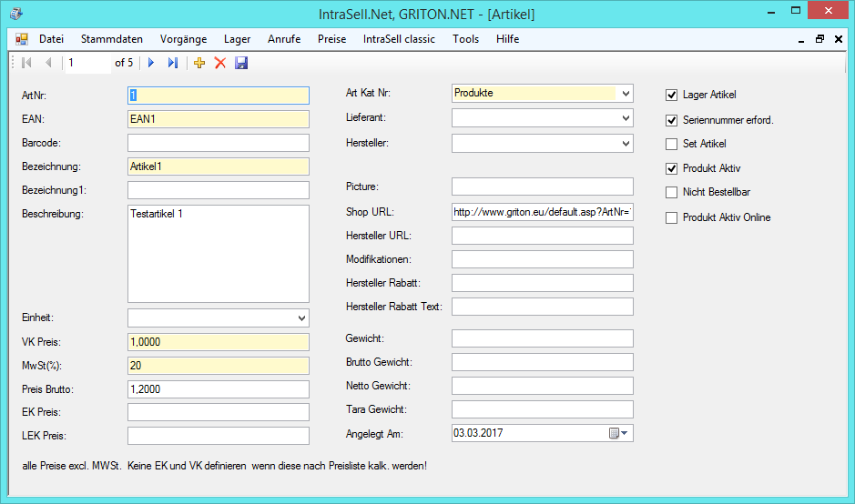Toggle Lager Artikel checkbox
Screen dimensions: 855x504
click(x=672, y=96)
